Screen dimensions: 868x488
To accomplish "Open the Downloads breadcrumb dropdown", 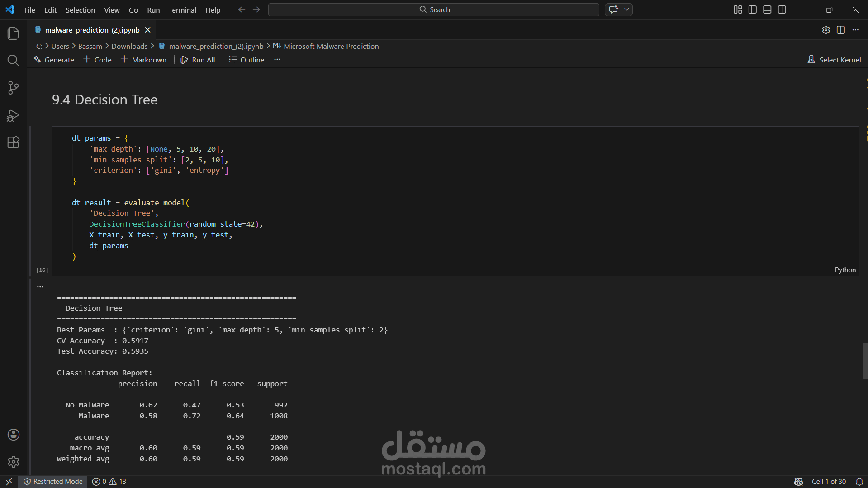I will coord(129,46).
